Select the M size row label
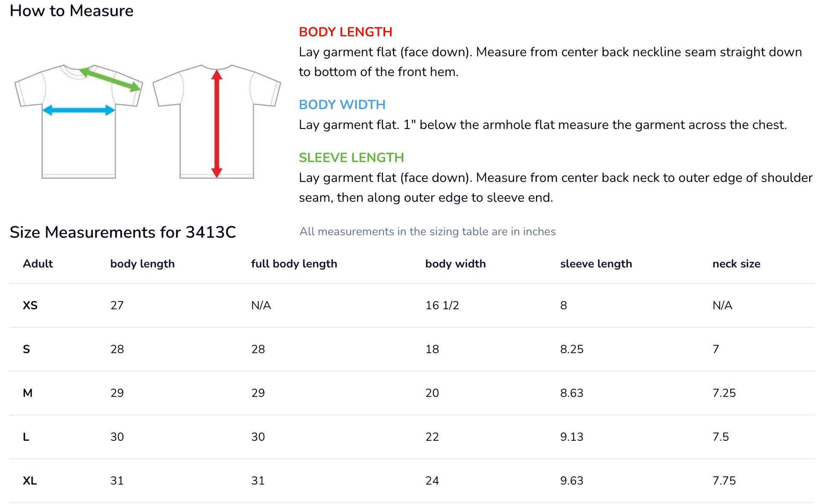Image resolution: width=831 pixels, height=504 pixels. click(x=28, y=393)
